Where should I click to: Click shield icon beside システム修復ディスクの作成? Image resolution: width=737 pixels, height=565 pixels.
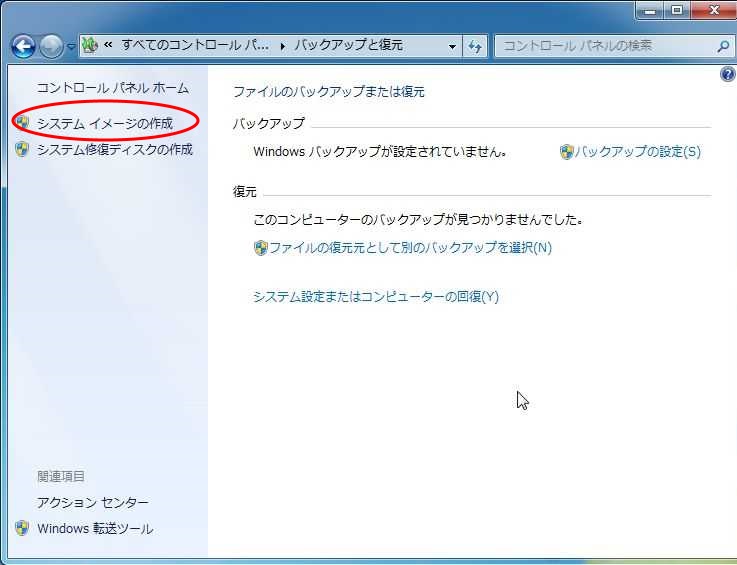(x=22, y=149)
